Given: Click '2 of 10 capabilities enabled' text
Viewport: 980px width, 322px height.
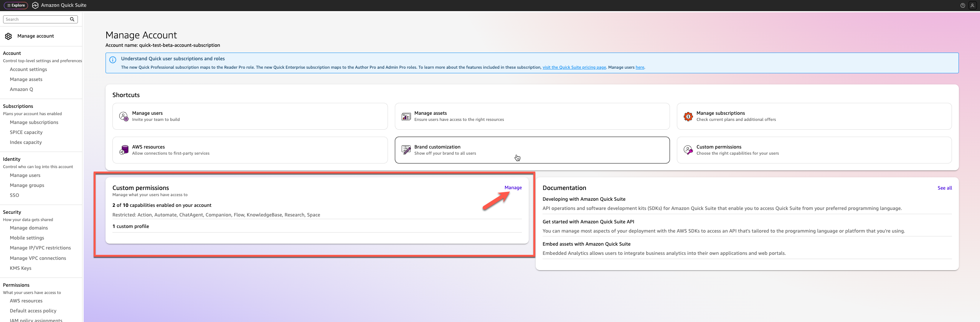Looking at the screenshot, I should (x=162, y=205).
